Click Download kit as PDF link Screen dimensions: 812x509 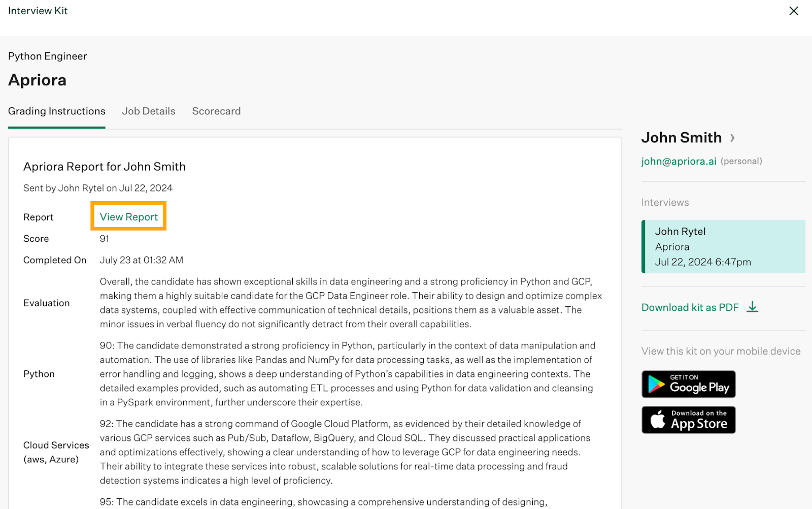click(x=690, y=307)
